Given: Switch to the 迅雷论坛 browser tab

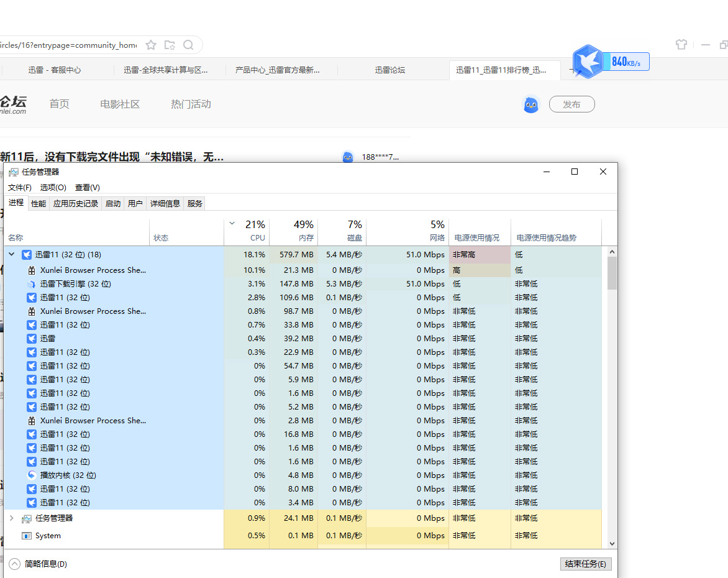Looking at the screenshot, I should [391, 70].
